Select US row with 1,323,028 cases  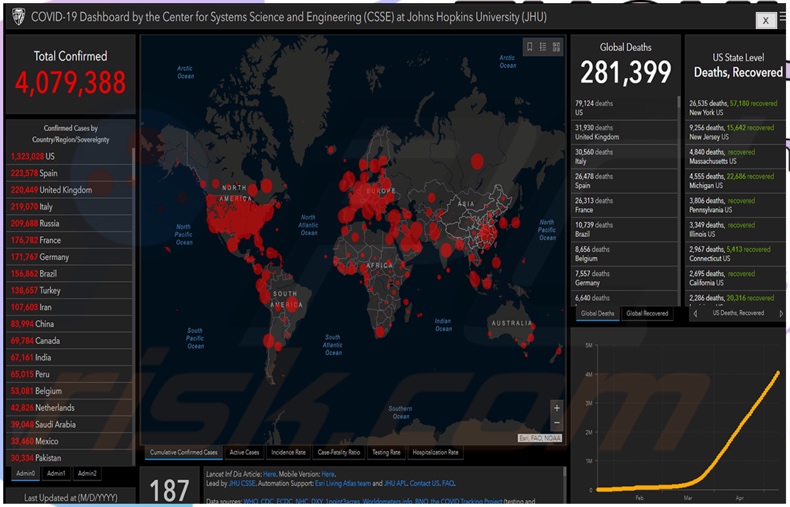(70, 156)
